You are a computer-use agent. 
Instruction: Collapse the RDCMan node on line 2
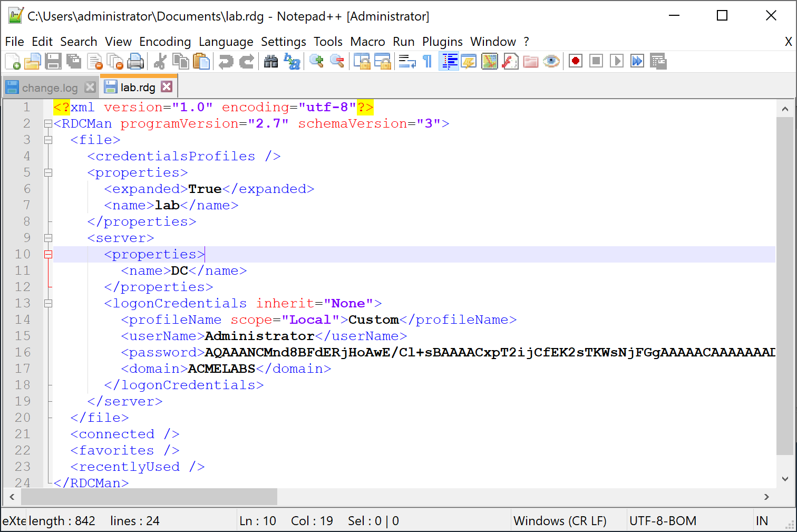(48, 124)
